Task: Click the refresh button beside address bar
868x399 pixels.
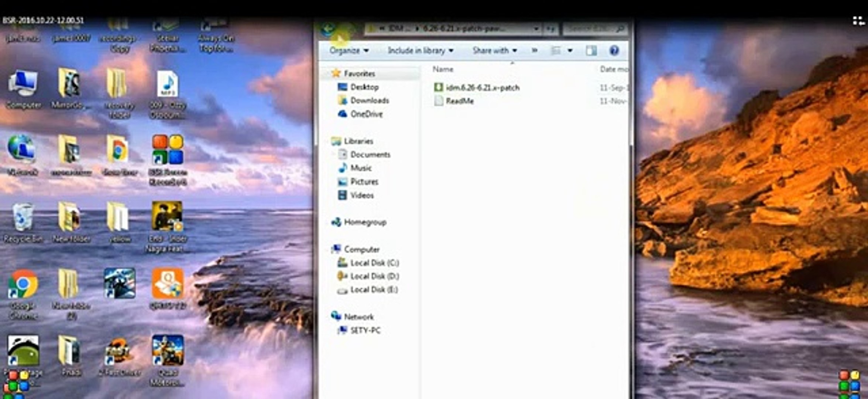Action: coord(550,28)
